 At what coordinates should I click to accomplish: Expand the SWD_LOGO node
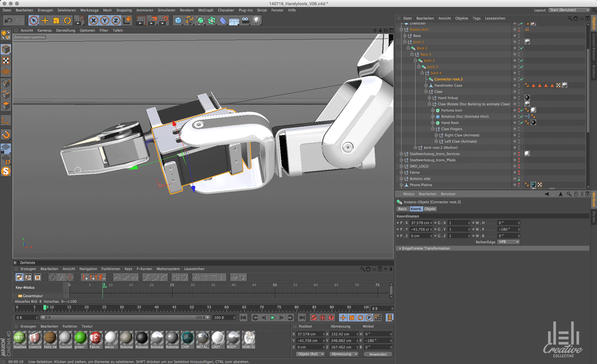tap(401, 166)
